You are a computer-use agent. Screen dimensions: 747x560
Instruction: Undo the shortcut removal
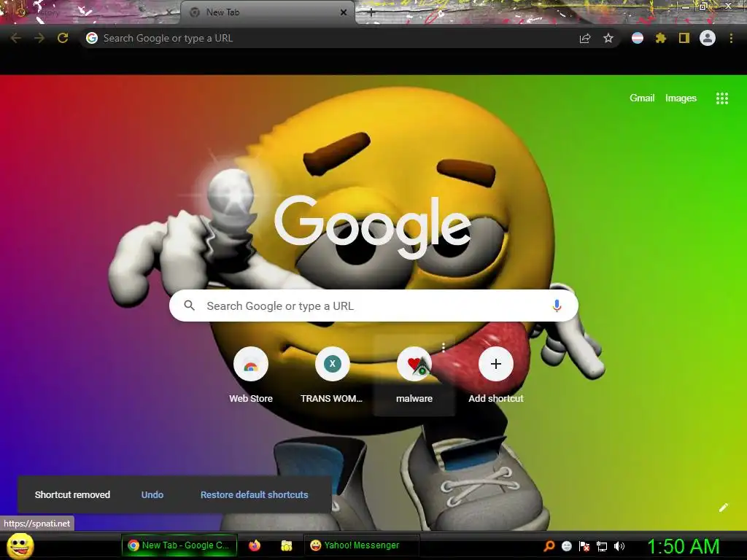[x=152, y=495]
